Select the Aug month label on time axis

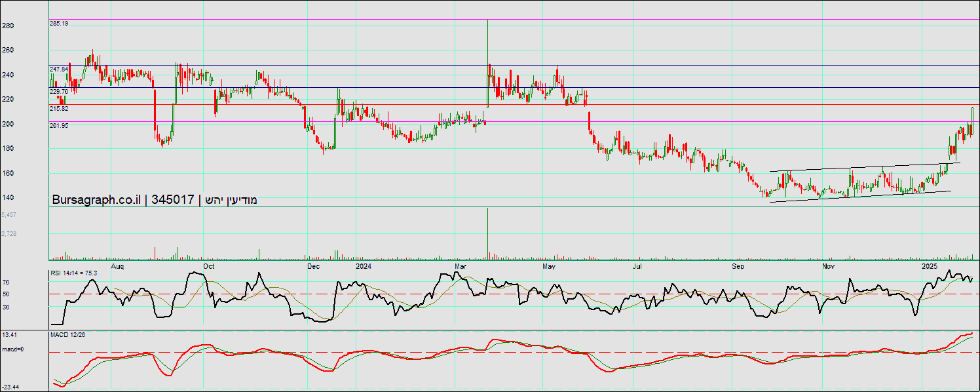[117, 267]
